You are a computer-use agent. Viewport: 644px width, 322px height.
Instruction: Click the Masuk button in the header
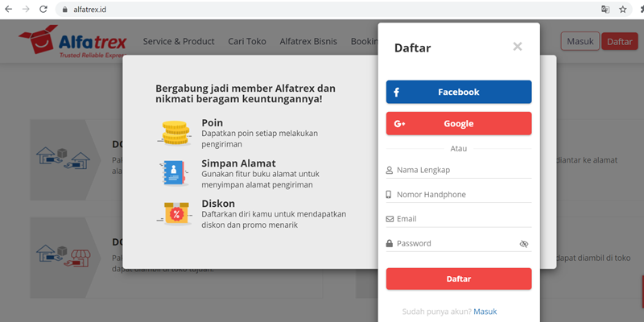tap(580, 42)
